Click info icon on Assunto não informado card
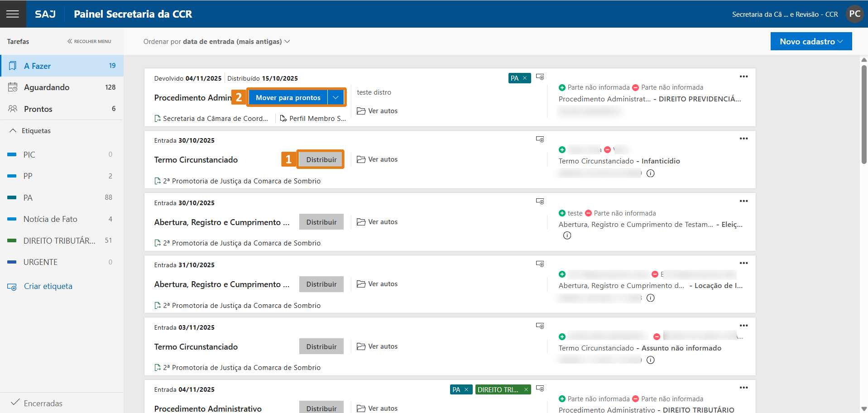 [x=651, y=360]
